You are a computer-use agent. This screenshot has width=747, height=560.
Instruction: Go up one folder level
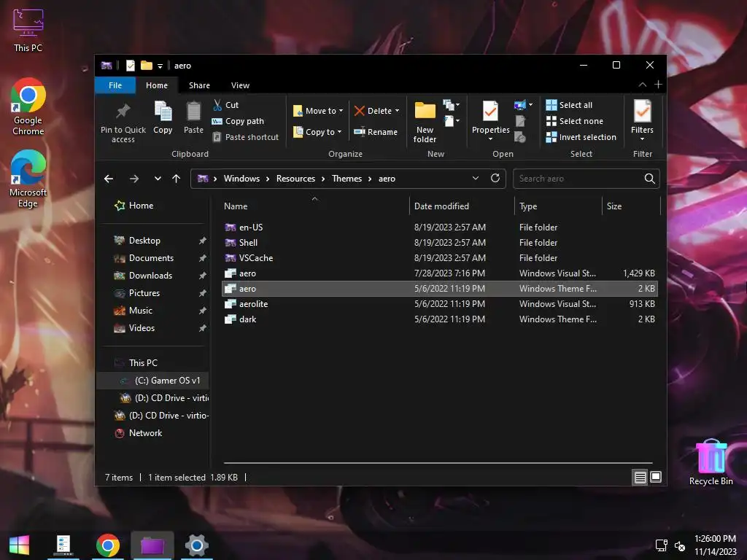[x=177, y=179]
